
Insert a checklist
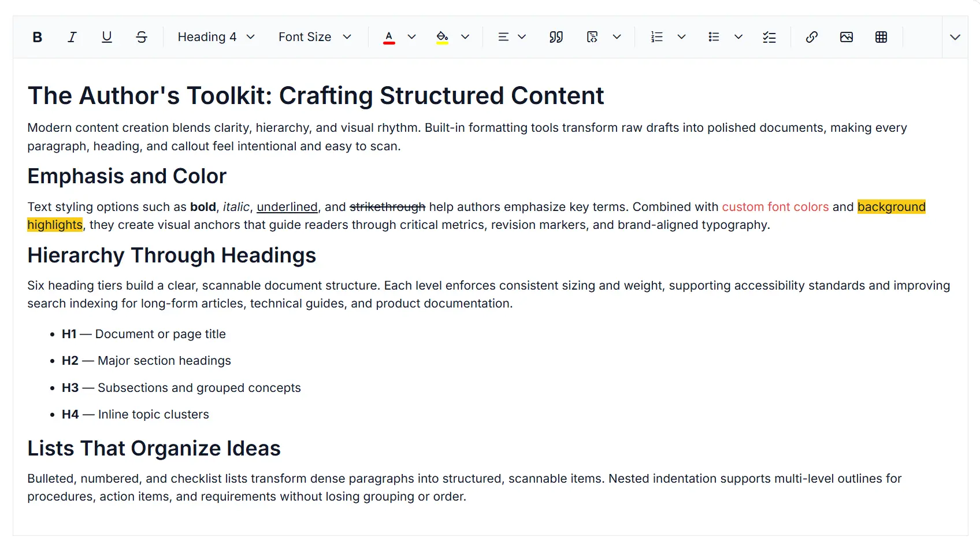point(769,37)
